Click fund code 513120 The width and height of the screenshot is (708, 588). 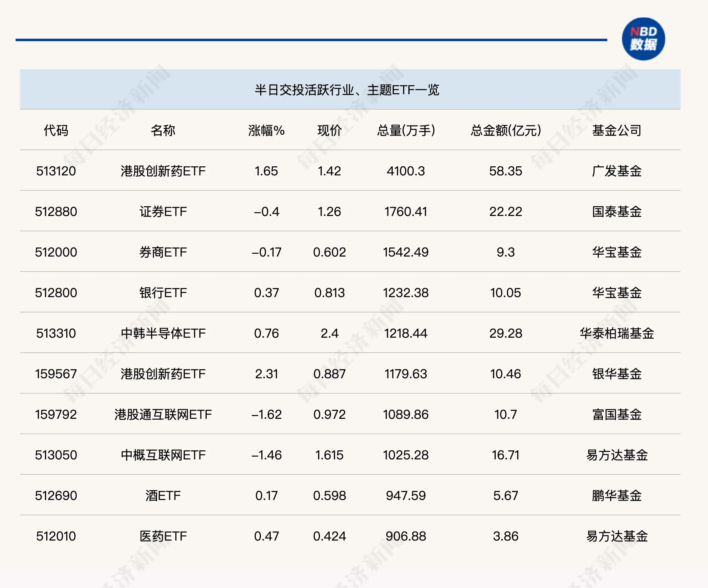pyautogui.click(x=56, y=171)
